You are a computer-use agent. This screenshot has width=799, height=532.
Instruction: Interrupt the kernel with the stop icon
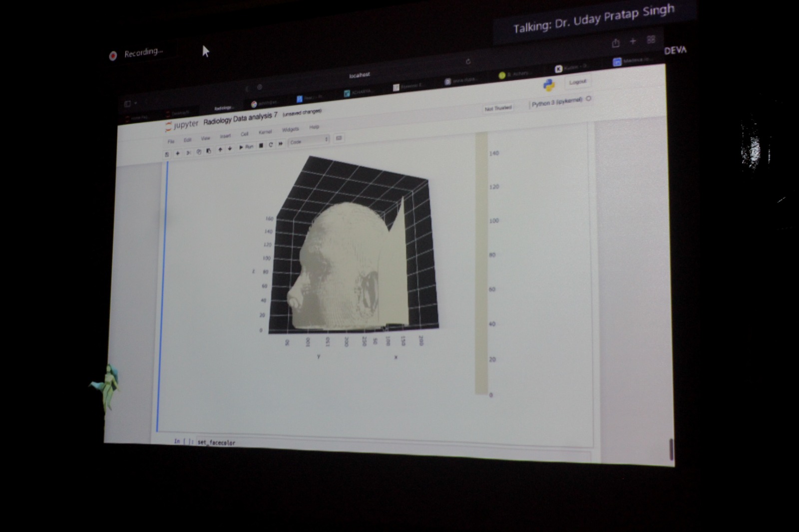261,146
